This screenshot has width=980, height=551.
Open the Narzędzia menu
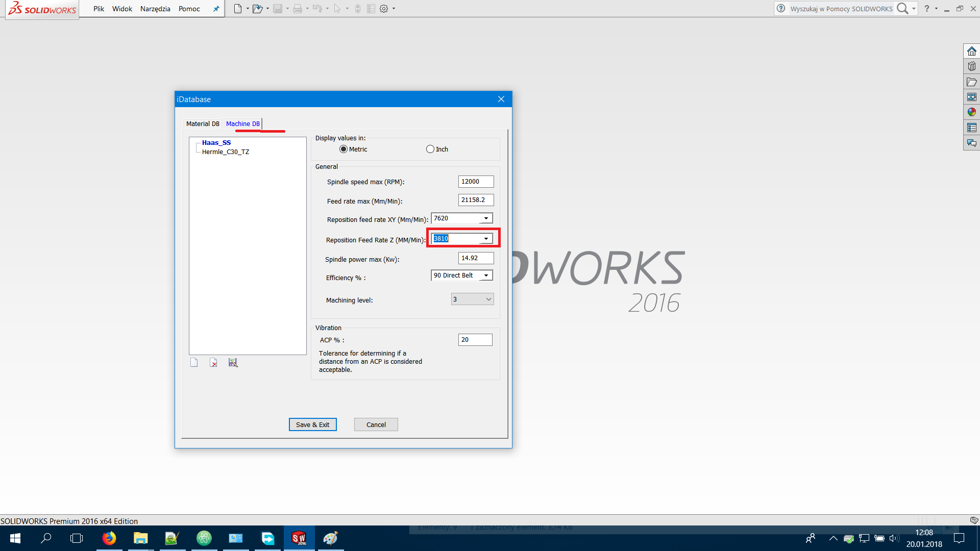click(155, 9)
